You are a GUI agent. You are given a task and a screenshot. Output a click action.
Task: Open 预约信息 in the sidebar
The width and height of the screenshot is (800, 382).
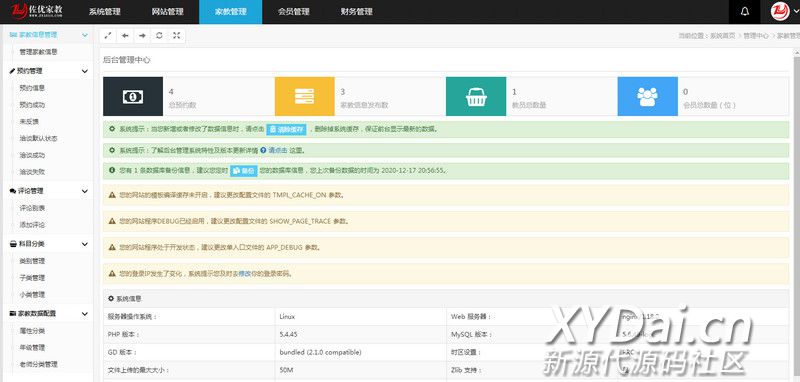(x=32, y=88)
